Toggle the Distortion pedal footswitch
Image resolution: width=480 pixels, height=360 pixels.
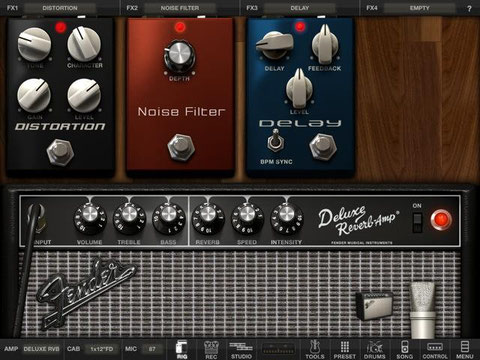pos(60,152)
